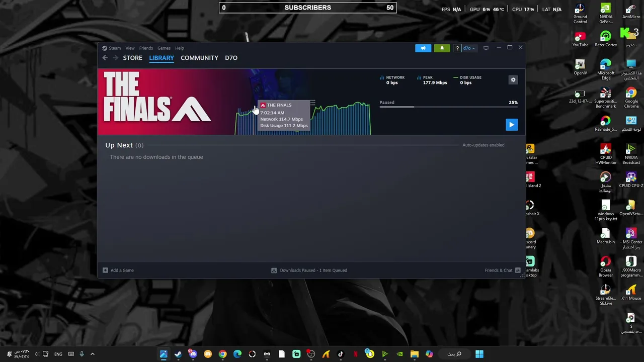Open the Games menu

(x=164, y=48)
